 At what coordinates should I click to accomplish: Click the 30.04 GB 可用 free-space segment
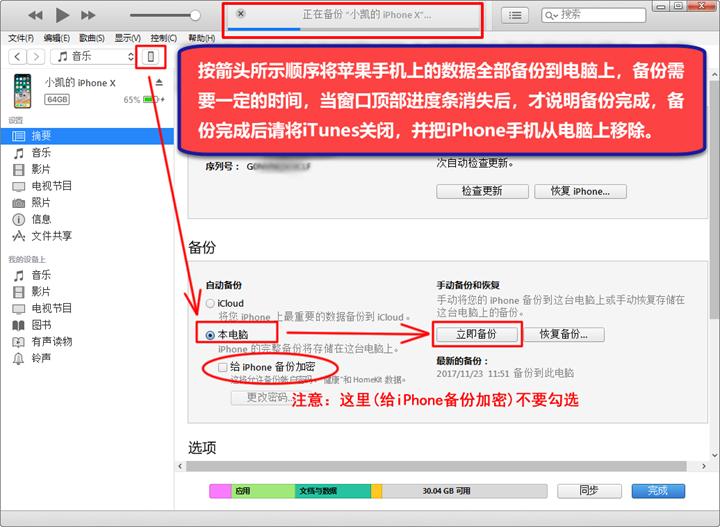tap(464, 491)
